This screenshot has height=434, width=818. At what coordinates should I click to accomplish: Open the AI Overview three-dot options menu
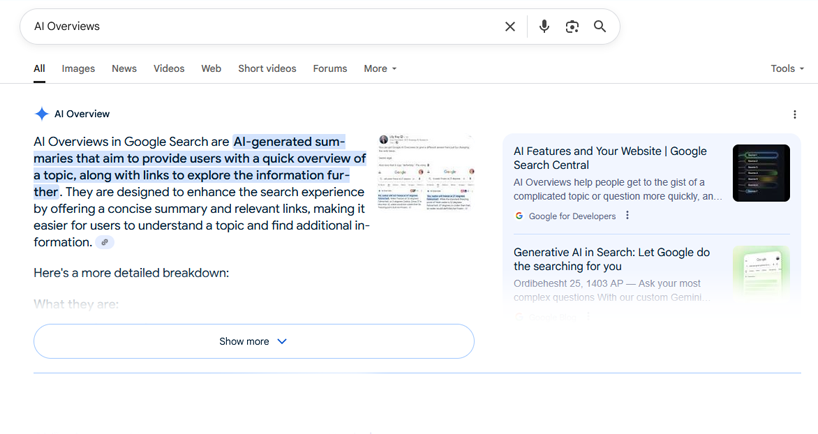(x=795, y=114)
